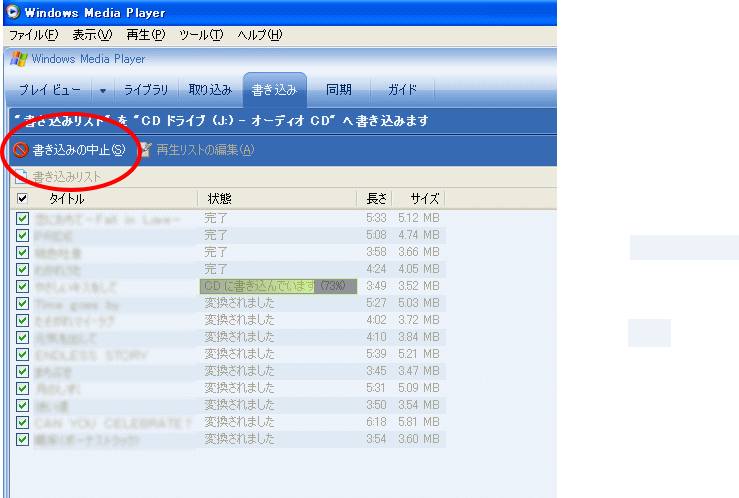Switch to the ガイド tab
The width and height of the screenshot is (739, 498).
click(402, 90)
